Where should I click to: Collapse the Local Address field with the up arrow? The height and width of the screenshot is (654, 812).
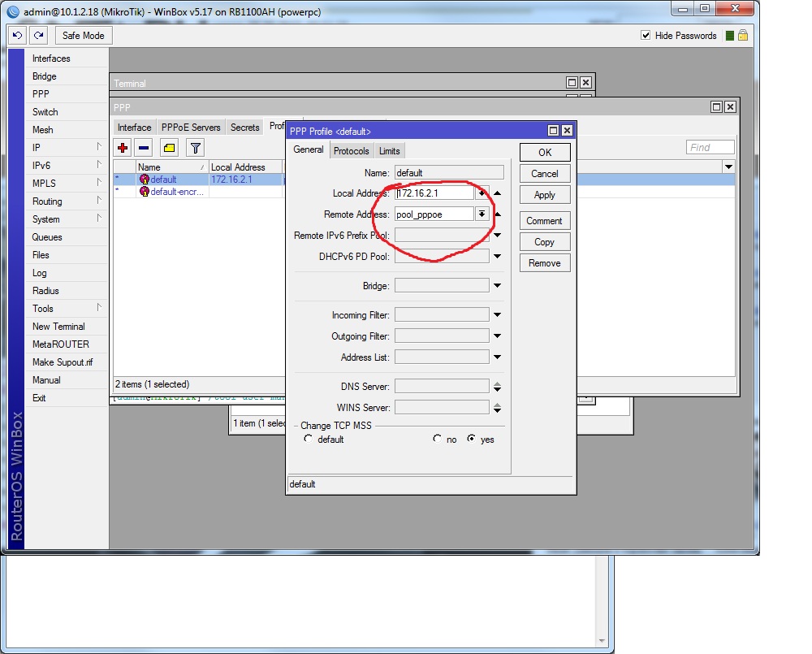(x=497, y=193)
